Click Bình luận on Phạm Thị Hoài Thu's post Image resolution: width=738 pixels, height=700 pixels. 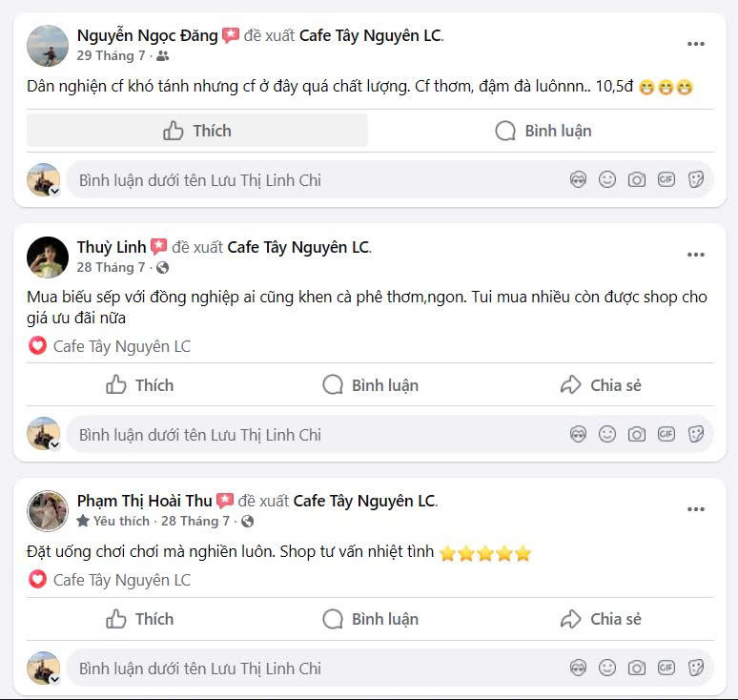[370, 619]
